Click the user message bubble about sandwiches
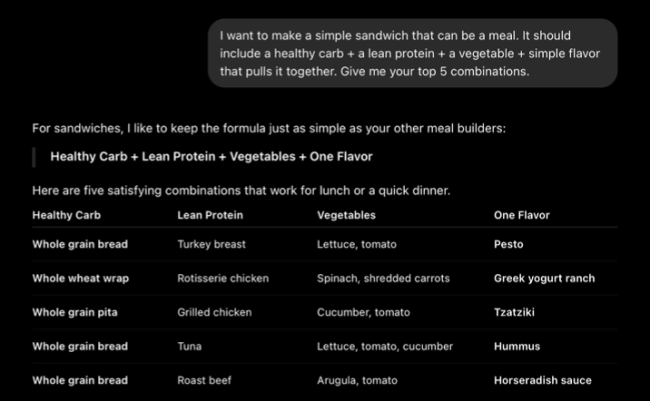The image size is (650, 401). point(412,53)
